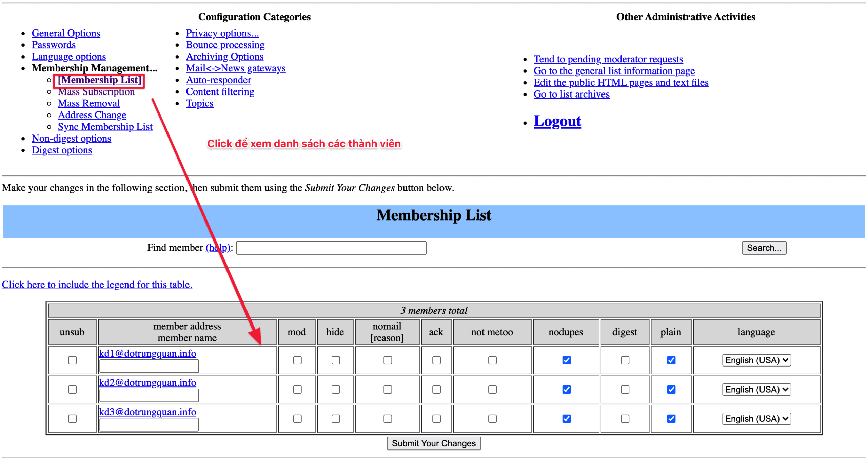Open Tend to pending moderator requests
The image size is (868, 460).
(608, 59)
